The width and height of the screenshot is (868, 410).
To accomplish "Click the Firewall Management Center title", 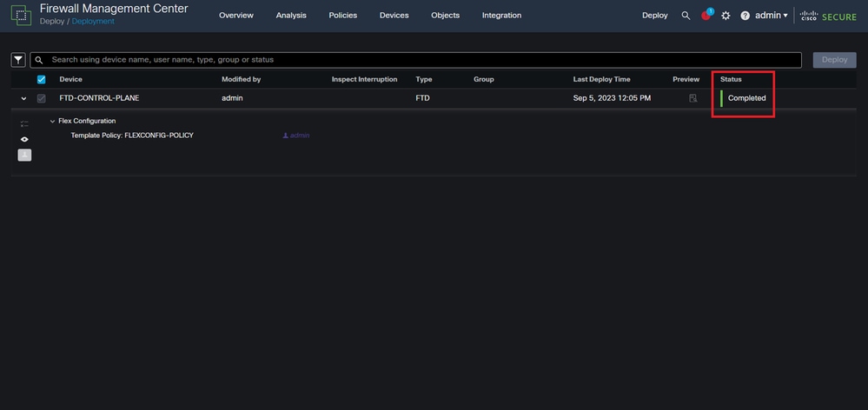I will (x=114, y=9).
